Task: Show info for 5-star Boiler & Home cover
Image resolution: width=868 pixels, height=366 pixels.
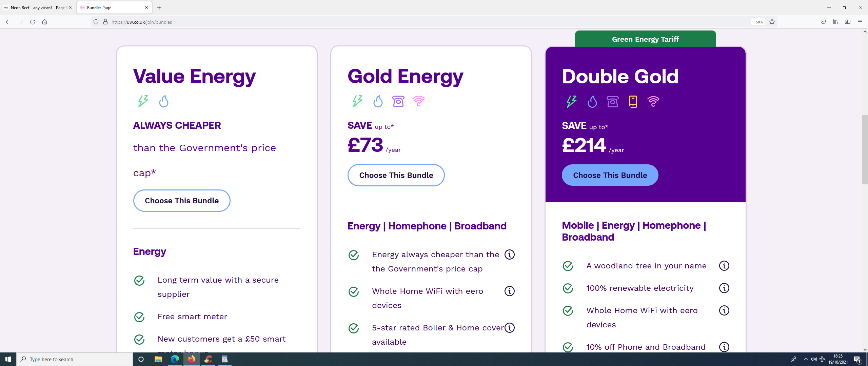Action: [509, 328]
